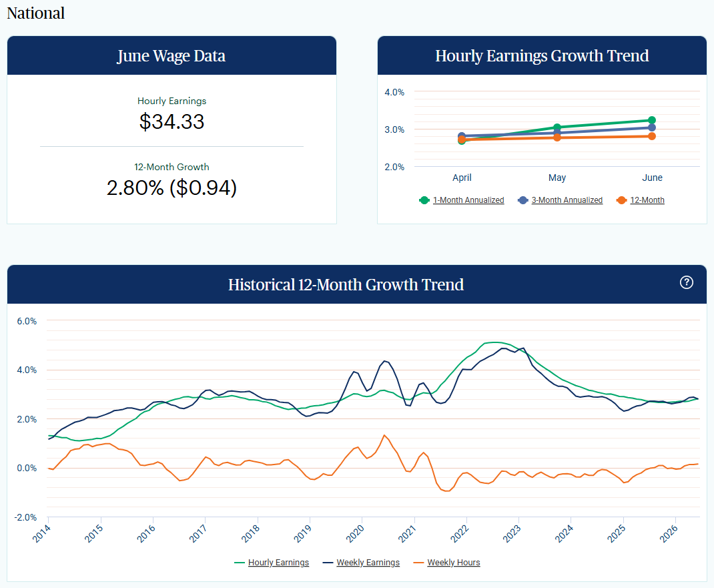Toggle the 1-Month Annualized legend entry
Viewport: 714px width, 588px height.
tap(461, 200)
